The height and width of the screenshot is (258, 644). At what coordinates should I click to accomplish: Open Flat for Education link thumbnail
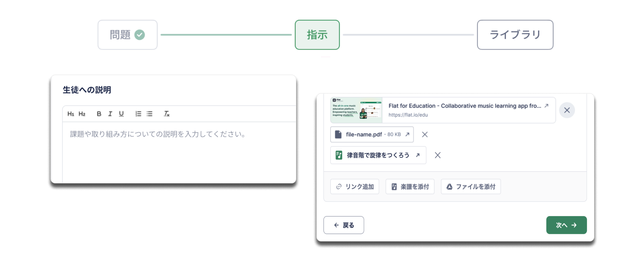[x=356, y=110]
